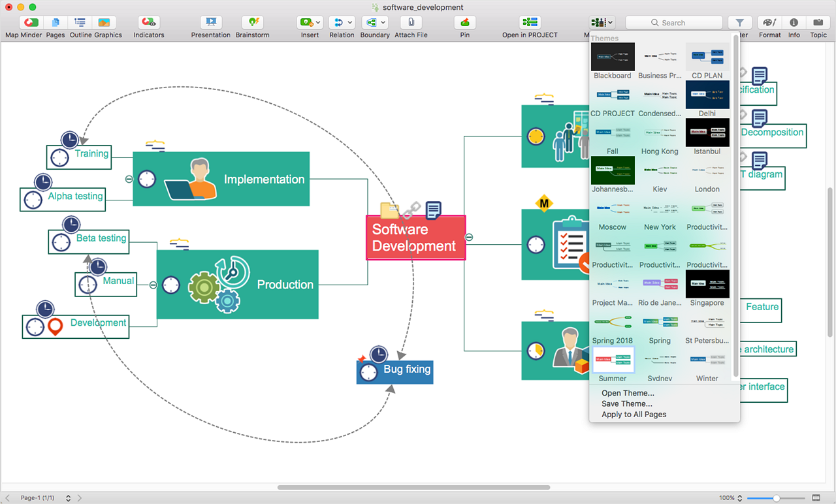Select the Manual subtopic
Image resolution: width=836 pixels, height=504 pixels.
[x=106, y=284]
